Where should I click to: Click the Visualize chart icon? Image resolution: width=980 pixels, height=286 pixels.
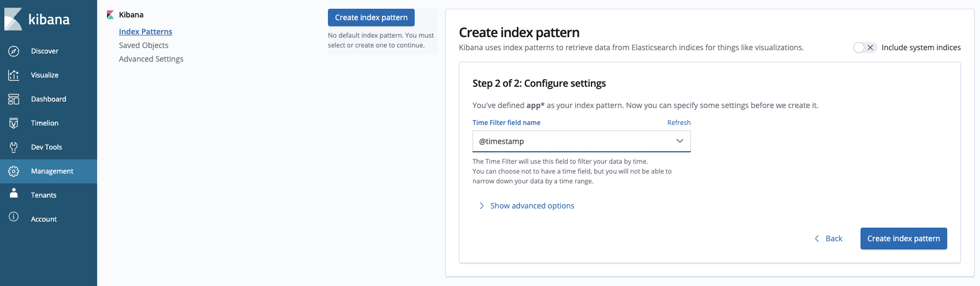coord(14,75)
